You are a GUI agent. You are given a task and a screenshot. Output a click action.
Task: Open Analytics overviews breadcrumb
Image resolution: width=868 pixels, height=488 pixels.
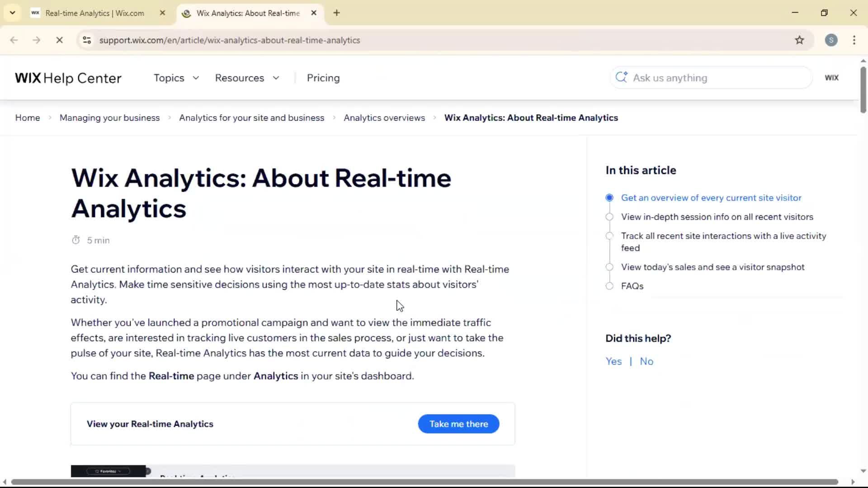(x=384, y=118)
